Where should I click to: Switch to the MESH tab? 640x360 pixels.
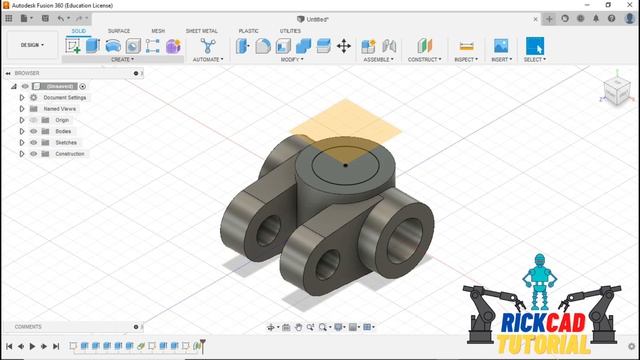click(158, 31)
